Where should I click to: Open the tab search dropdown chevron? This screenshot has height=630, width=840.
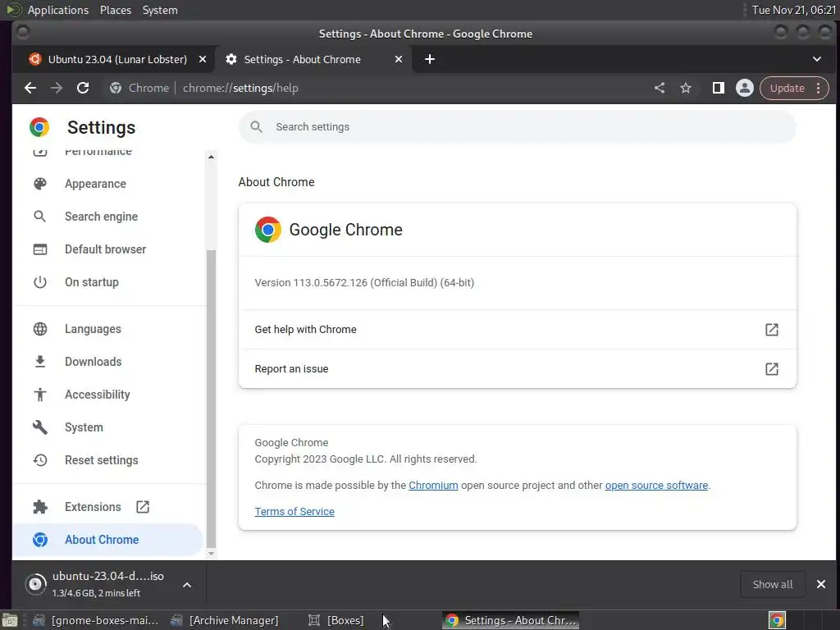click(x=816, y=59)
